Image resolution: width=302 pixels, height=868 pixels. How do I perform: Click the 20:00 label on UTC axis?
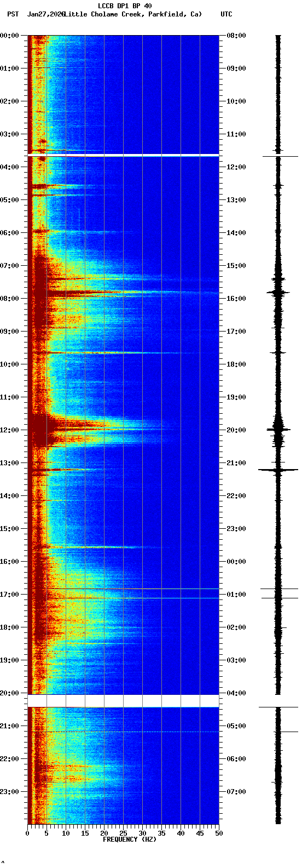pos(236,430)
